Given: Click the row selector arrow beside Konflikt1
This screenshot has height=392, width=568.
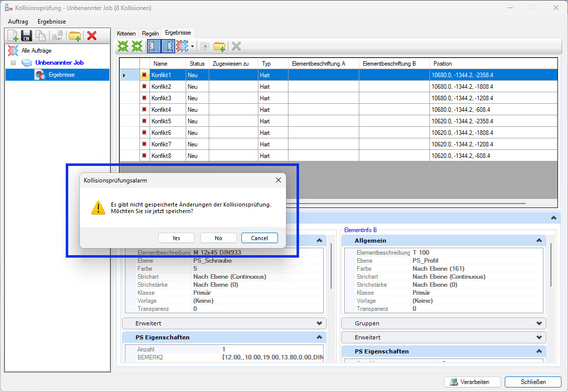Looking at the screenshot, I should click(x=124, y=75).
